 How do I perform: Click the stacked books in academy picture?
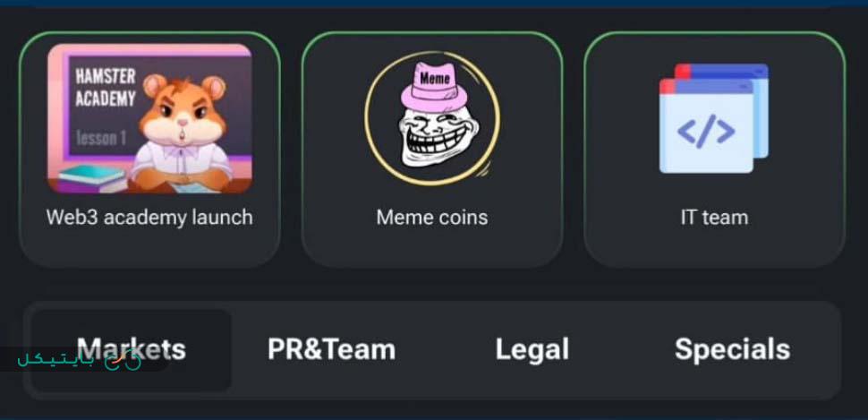tap(91, 178)
